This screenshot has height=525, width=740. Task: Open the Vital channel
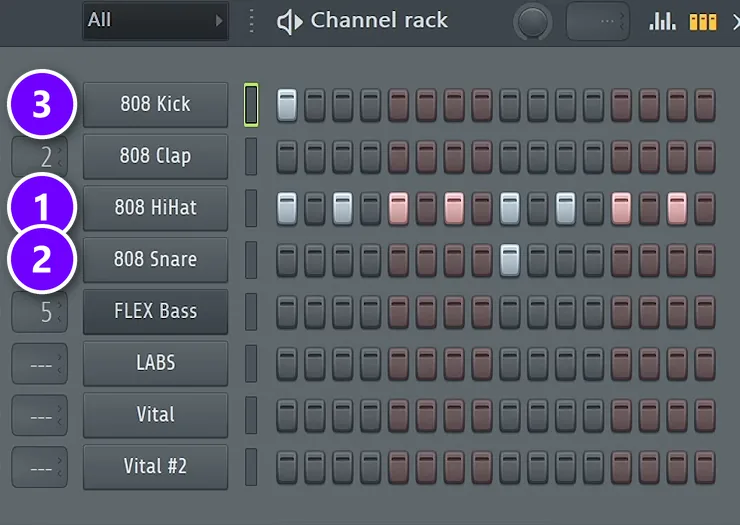click(x=155, y=415)
